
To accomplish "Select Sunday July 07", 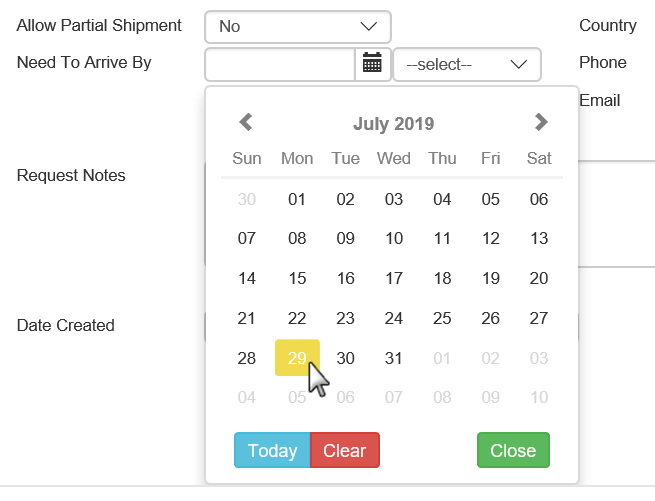I will 247,239.
